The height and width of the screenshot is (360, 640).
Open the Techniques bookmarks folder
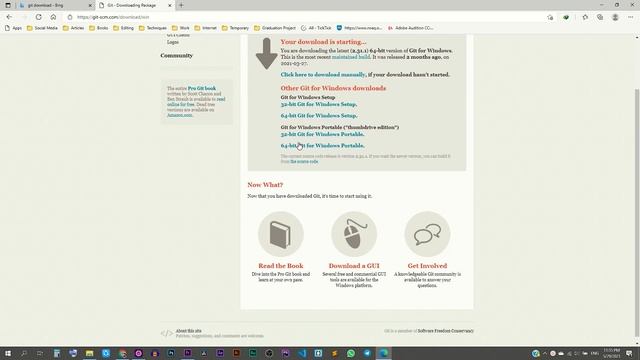tap(153, 28)
